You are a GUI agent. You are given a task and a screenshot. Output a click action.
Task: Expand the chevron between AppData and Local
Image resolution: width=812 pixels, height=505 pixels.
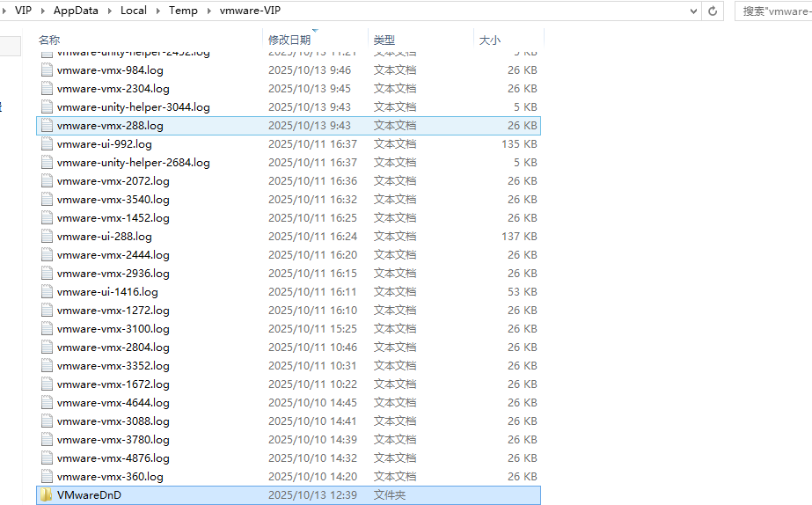click(x=109, y=11)
